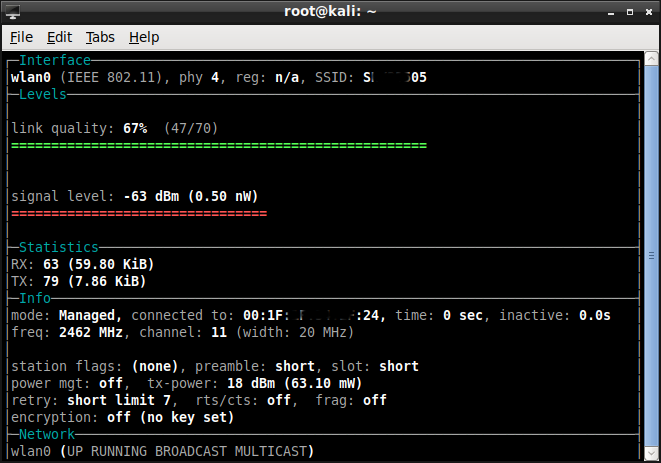This screenshot has height=463, width=661.
Task: Click the window title 'root@kali: ~'
Action: [330, 11]
